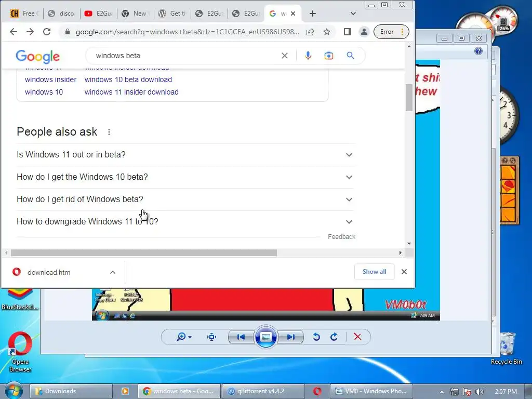Clear the search box with the X
Viewport: 532px width, 399px height.
pos(285,56)
